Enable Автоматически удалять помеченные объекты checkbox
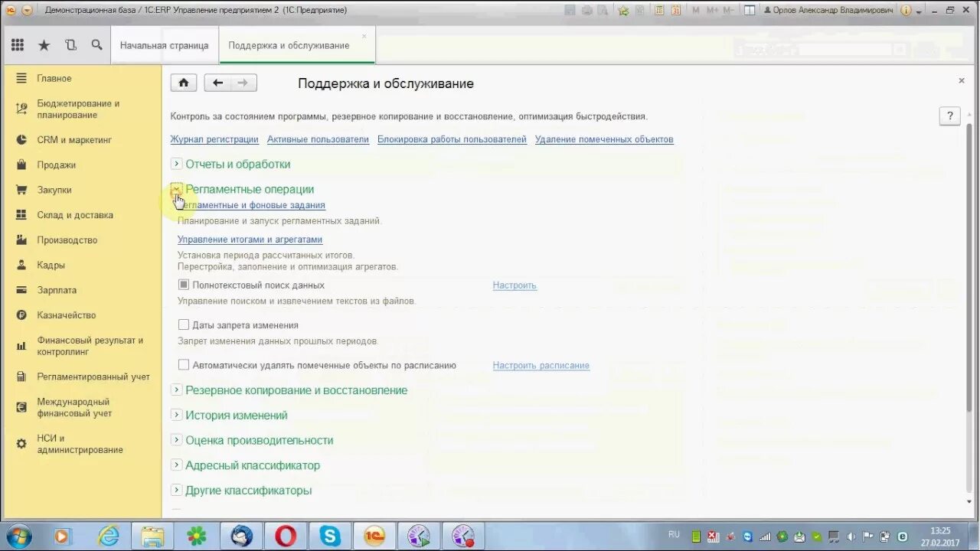 coord(184,365)
